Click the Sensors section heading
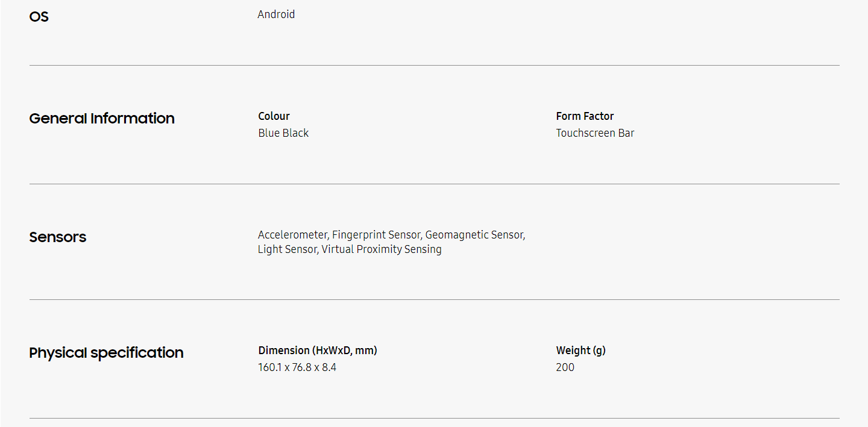This screenshot has width=868, height=427. pos(58,237)
